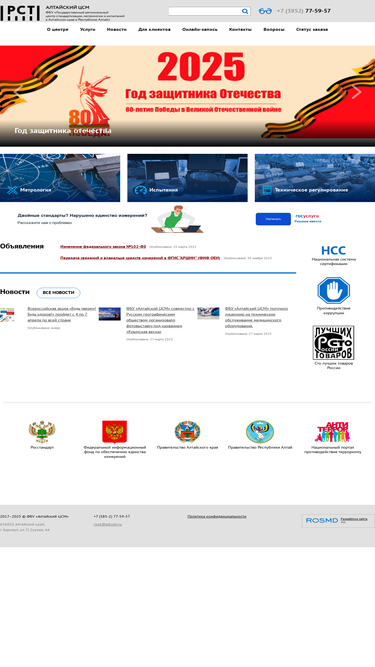The image size is (375, 667).
Task: Open «Политика конфиденциальности» footer link
Action: pos(217,516)
